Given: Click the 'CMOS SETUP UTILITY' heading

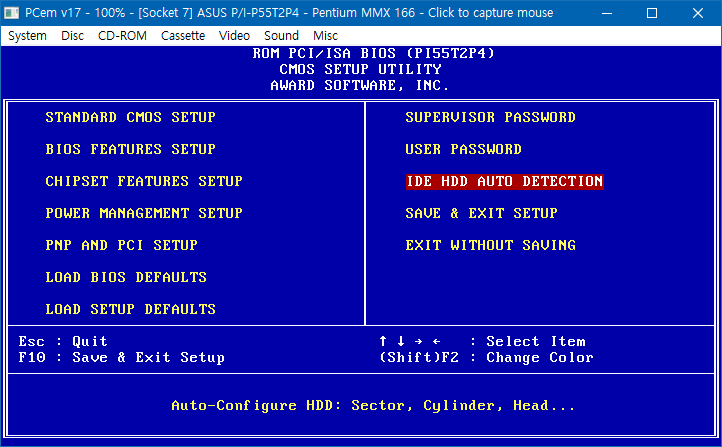Looking at the screenshot, I should (x=360, y=70).
